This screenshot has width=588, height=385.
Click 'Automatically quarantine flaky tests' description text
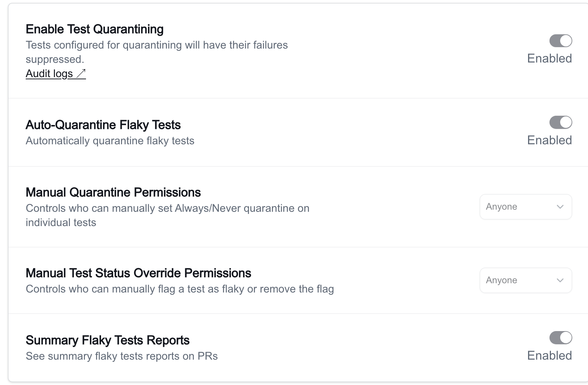point(110,141)
